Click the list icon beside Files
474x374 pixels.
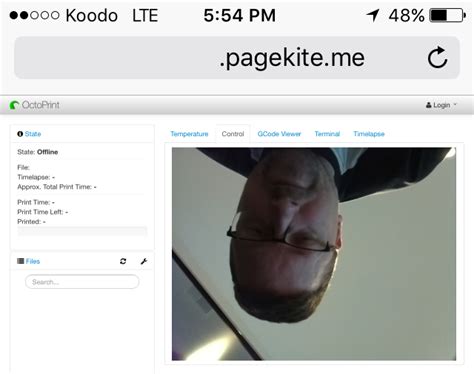20,261
